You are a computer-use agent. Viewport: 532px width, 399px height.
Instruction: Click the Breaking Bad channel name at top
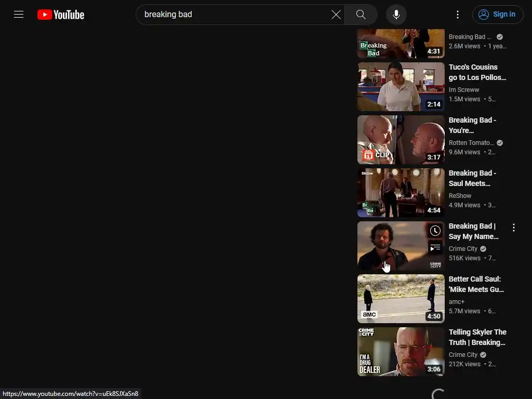click(470, 37)
